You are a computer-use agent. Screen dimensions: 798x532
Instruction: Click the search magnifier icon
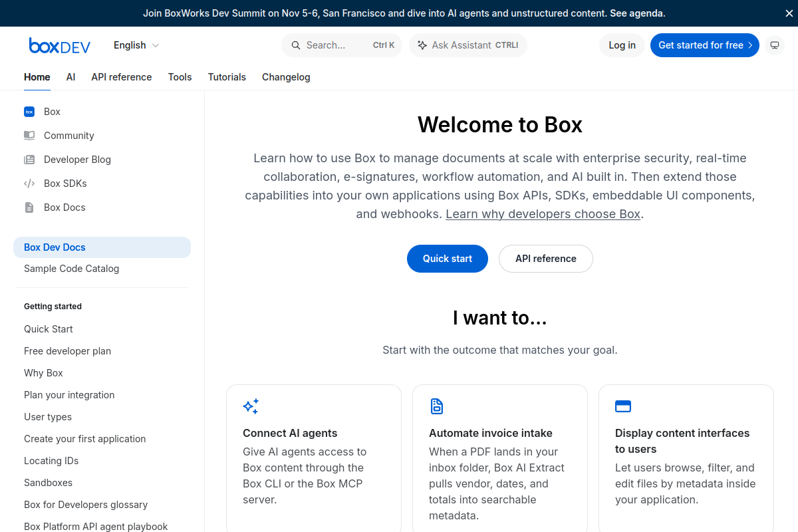[296, 45]
